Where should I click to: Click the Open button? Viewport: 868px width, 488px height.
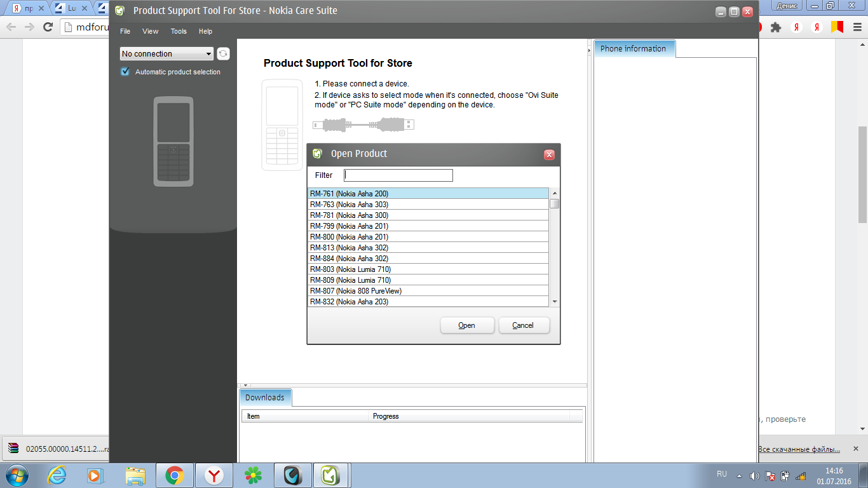pos(467,325)
